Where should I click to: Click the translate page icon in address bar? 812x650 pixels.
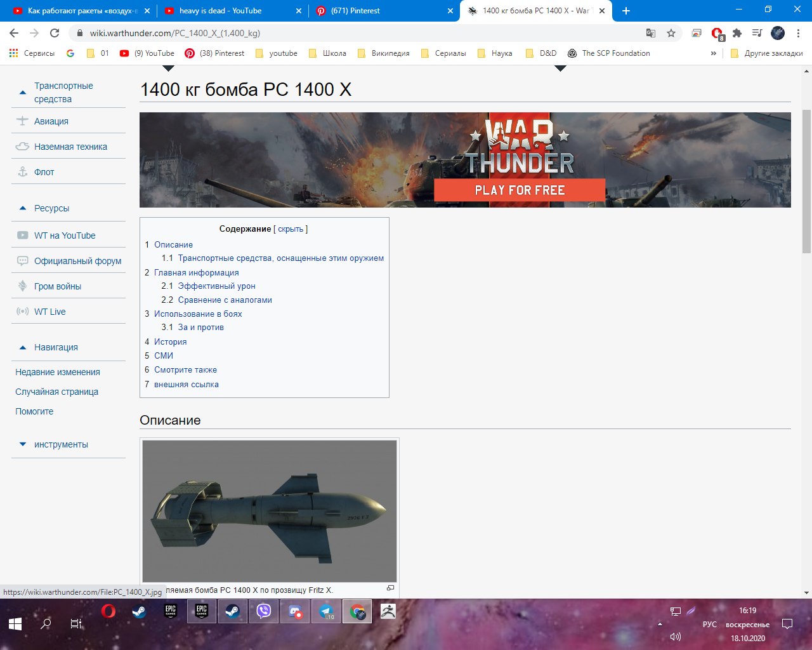tap(650, 33)
